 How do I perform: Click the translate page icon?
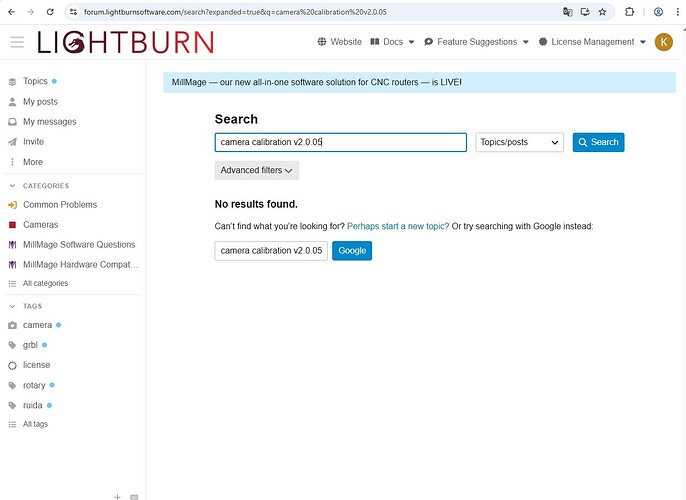click(567, 12)
